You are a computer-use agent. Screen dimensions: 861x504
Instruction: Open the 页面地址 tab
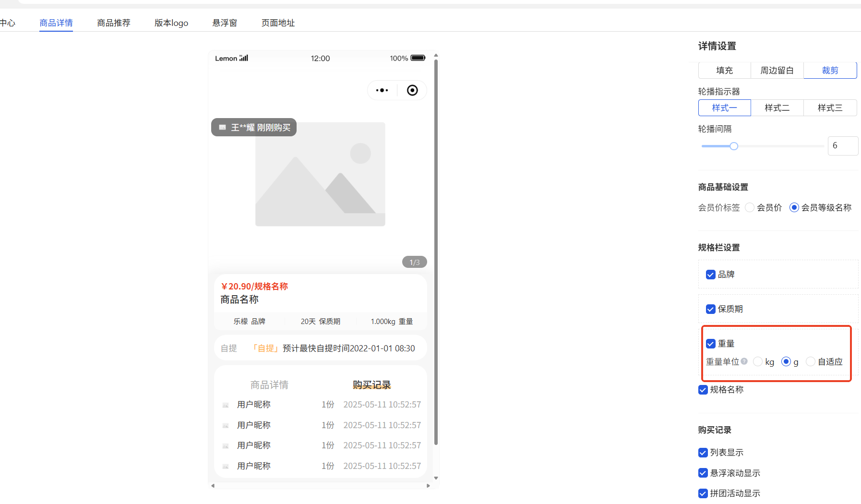[x=278, y=23]
